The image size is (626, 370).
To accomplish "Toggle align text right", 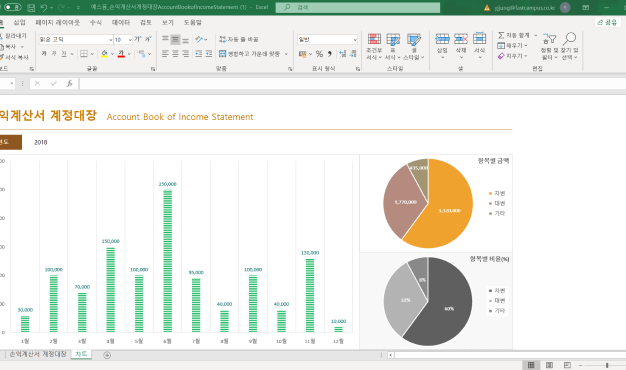I will (186, 53).
